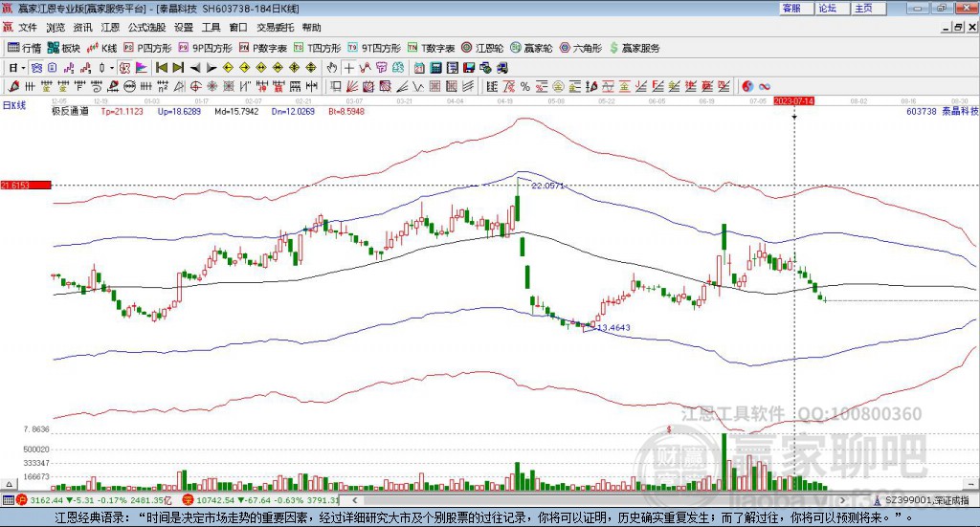Open the P数字表 tool
980x527 pixels.
click(263, 48)
